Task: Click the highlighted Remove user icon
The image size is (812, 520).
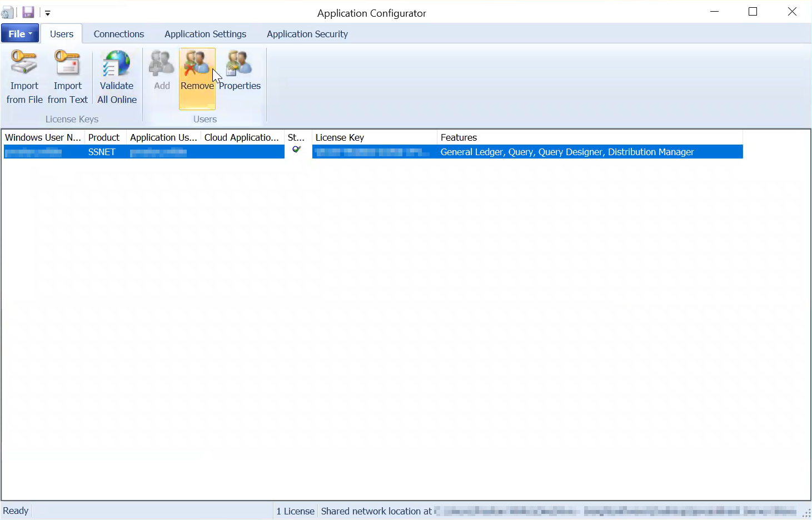Action: point(197,63)
